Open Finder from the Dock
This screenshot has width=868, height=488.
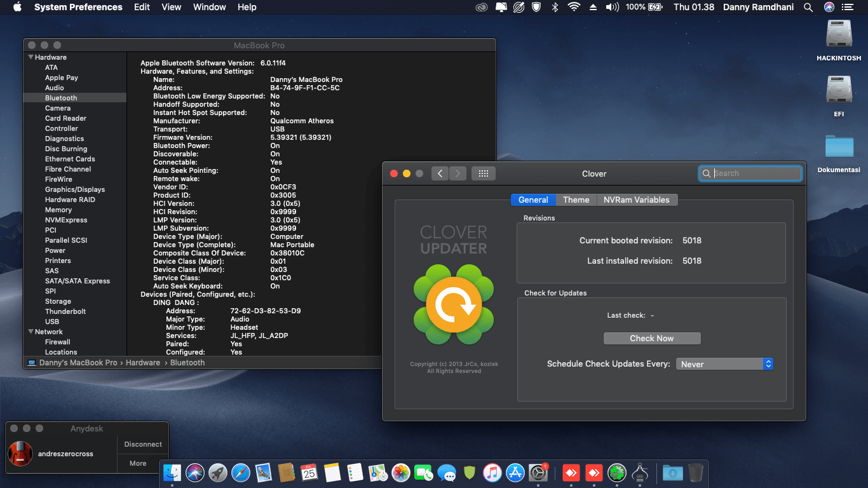pyautogui.click(x=172, y=473)
